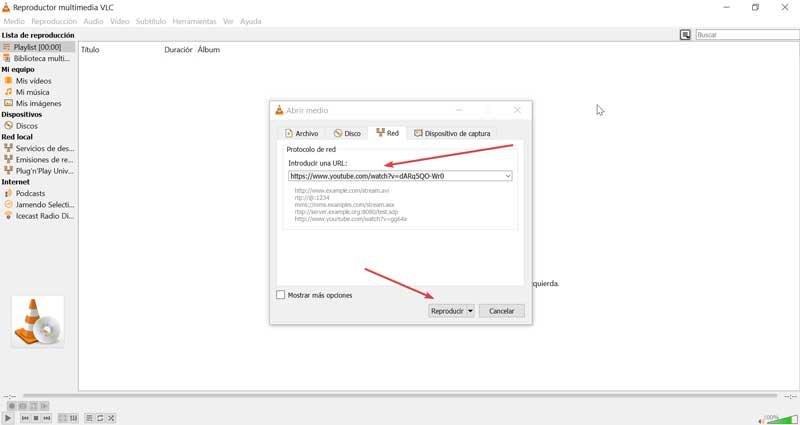Sort playlist by Álbum column header
Screen dimensions: 800x425
209,49
